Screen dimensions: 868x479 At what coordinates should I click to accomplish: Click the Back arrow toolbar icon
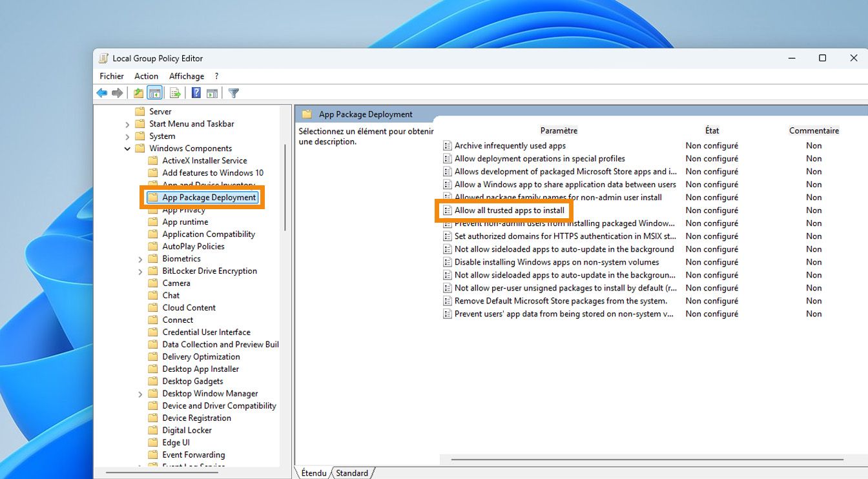click(x=102, y=93)
